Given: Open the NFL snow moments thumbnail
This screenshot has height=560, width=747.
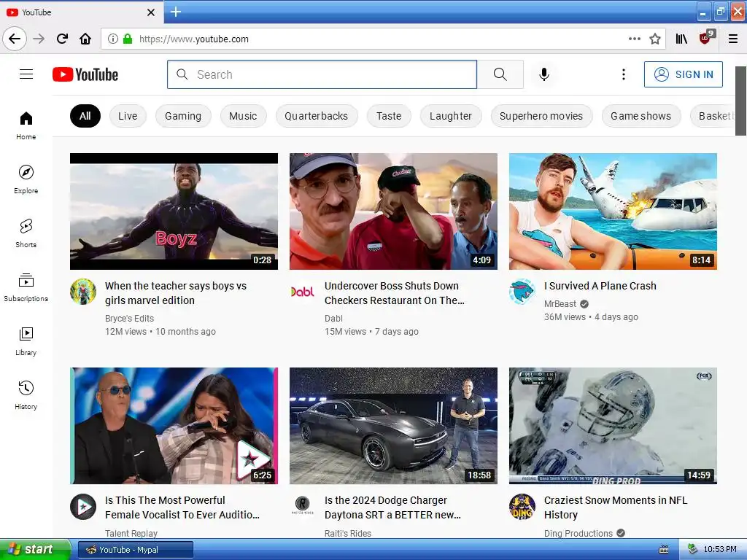Looking at the screenshot, I should point(613,426).
